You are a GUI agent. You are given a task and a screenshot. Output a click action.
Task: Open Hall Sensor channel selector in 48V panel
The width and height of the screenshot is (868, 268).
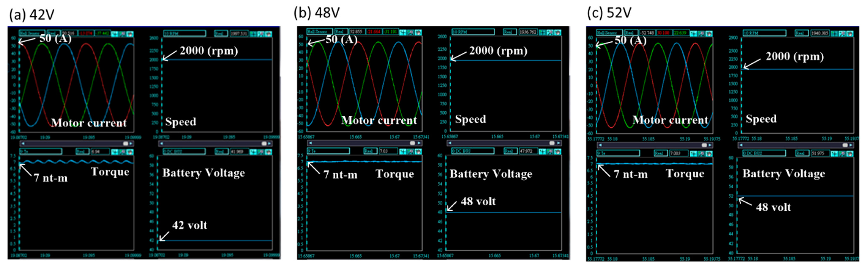(320, 32)
